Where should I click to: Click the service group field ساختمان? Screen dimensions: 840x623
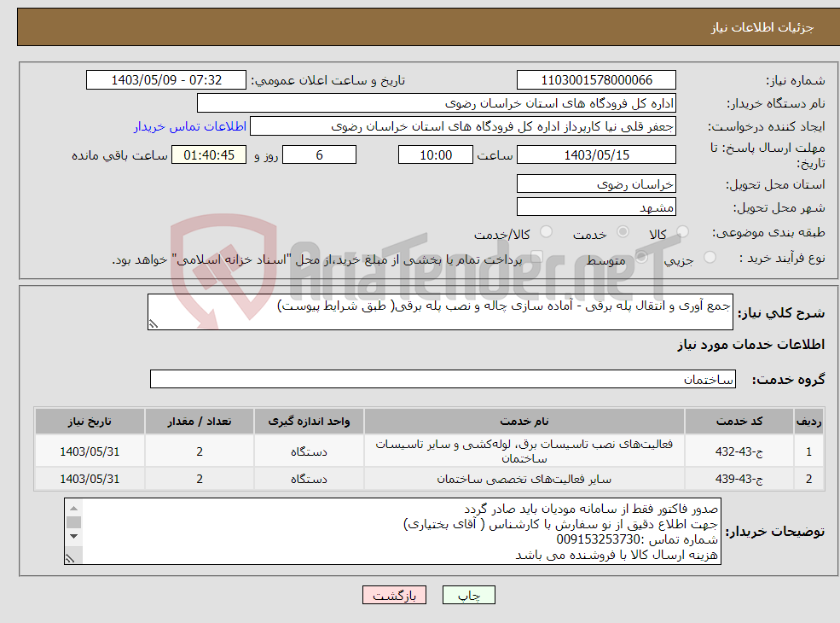pos(443,379)
